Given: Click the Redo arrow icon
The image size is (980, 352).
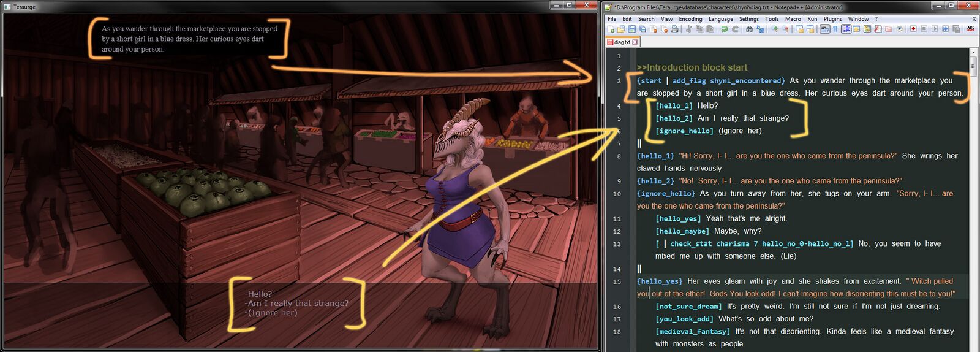Looking at the screenshot, I should (735, 29).
